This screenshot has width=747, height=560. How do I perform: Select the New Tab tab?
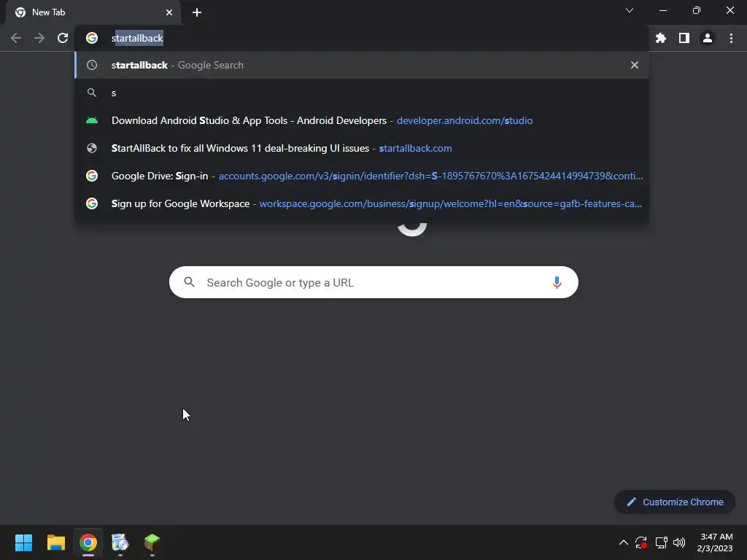point(93,12)
